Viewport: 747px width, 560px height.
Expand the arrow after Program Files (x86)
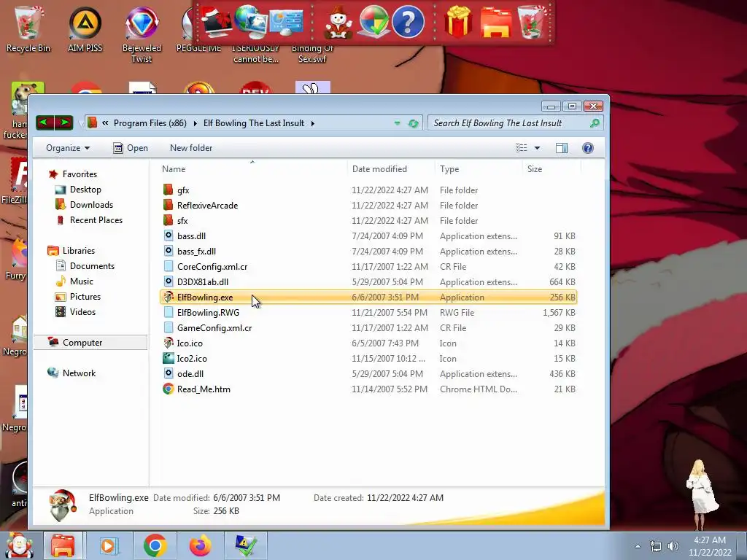[x=195, y=123]
